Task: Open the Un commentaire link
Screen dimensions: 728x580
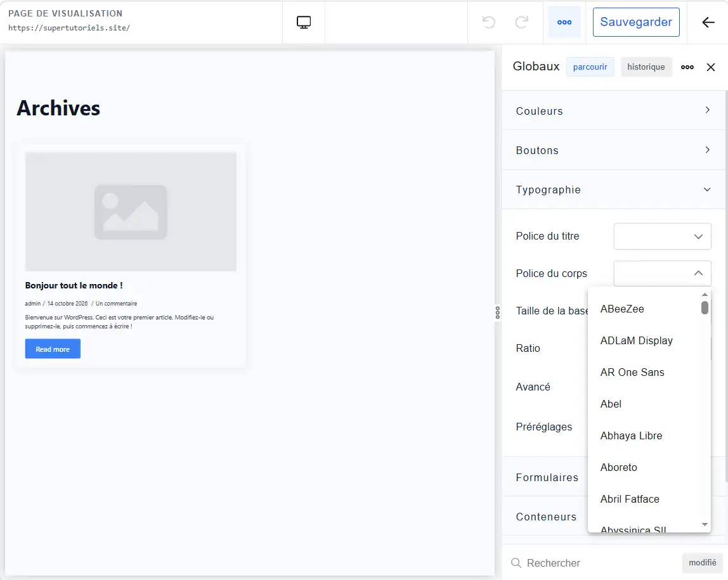Action: click(x=116, y=304)
